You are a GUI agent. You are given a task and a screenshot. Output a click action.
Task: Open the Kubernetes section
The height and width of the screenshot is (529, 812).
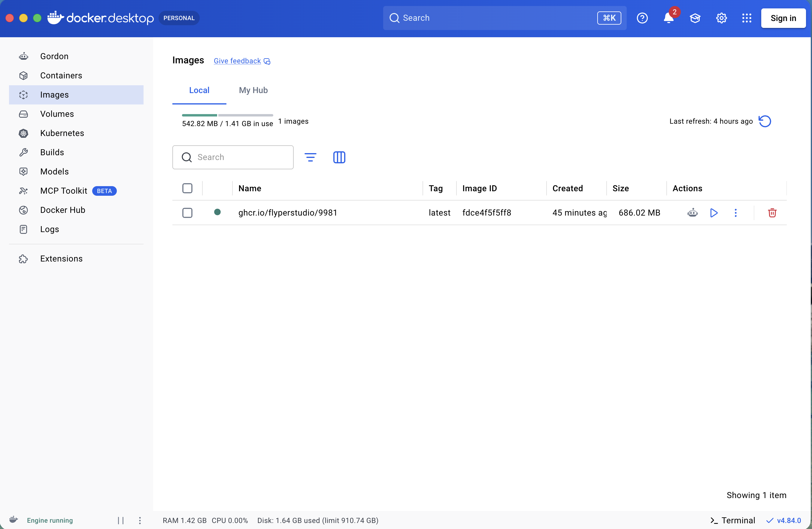(76, 133)
